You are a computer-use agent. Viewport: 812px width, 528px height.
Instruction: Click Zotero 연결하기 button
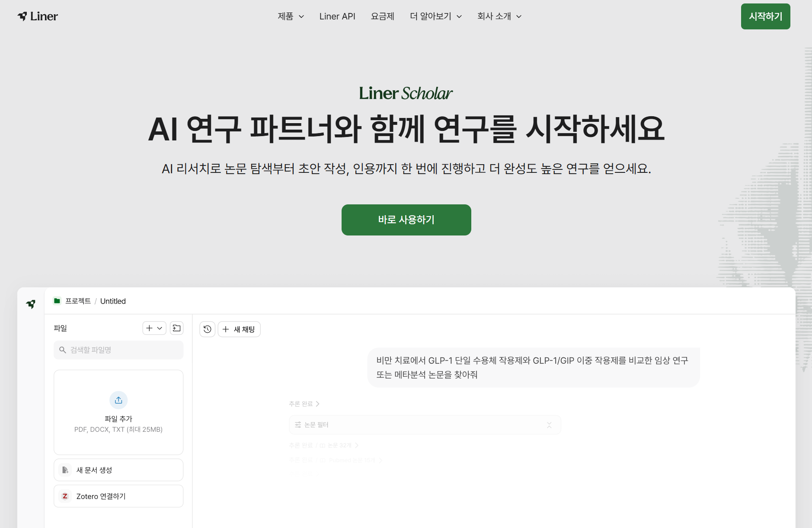[x=118, y=496]
